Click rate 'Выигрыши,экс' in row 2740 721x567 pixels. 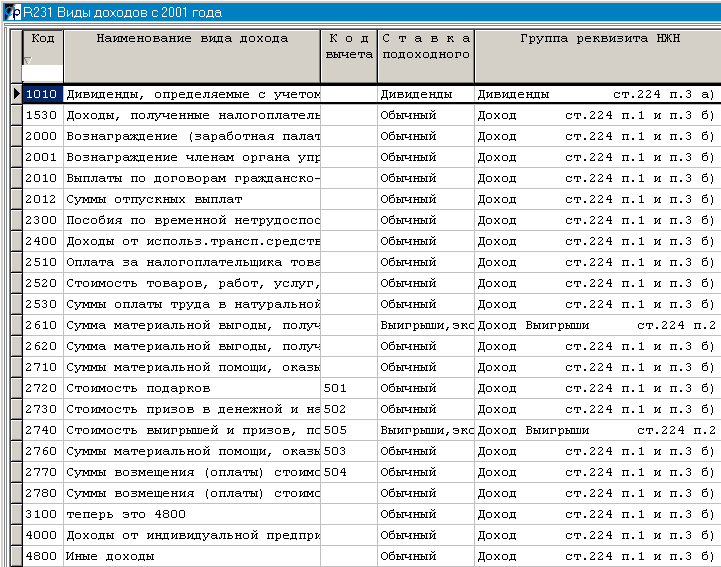click(x=426, y=430)
